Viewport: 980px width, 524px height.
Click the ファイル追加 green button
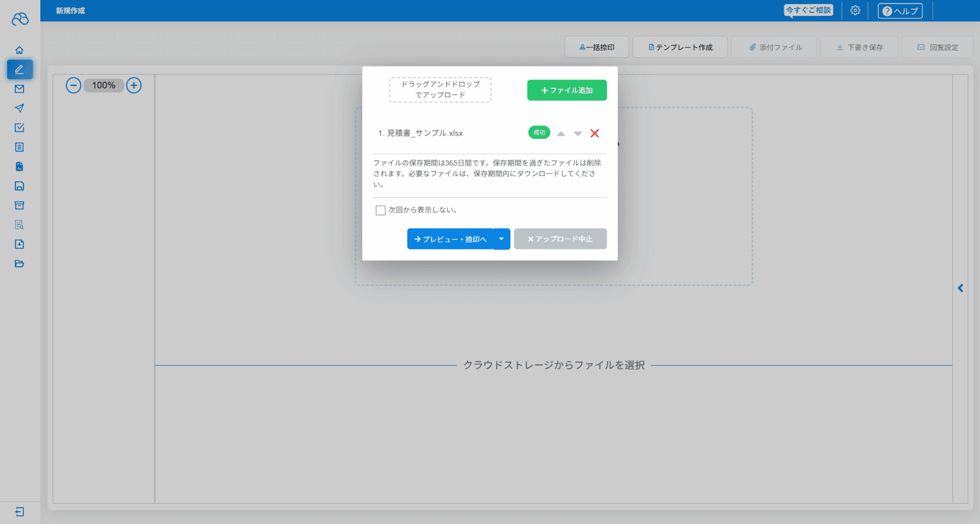coord(567,90)
